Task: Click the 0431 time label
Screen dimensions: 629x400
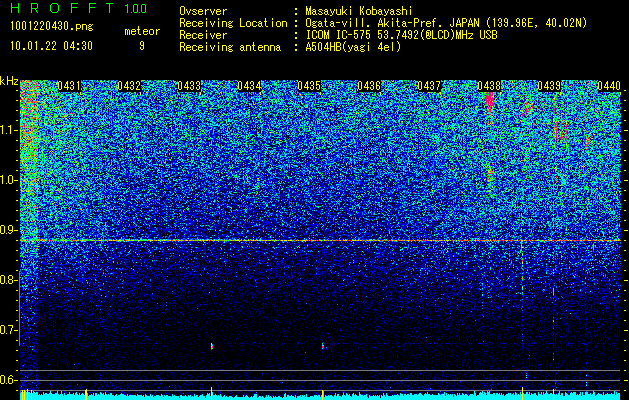Action: (x=69, y=86)
